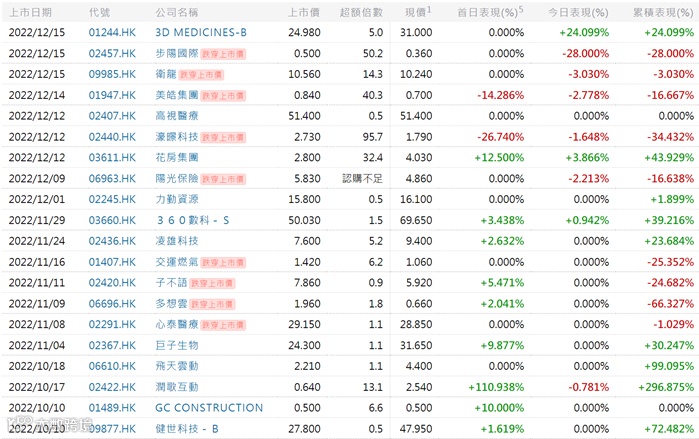699x439 pixels.
Task: Click stock code 02457.HK
Action: (x=112, y=53)
